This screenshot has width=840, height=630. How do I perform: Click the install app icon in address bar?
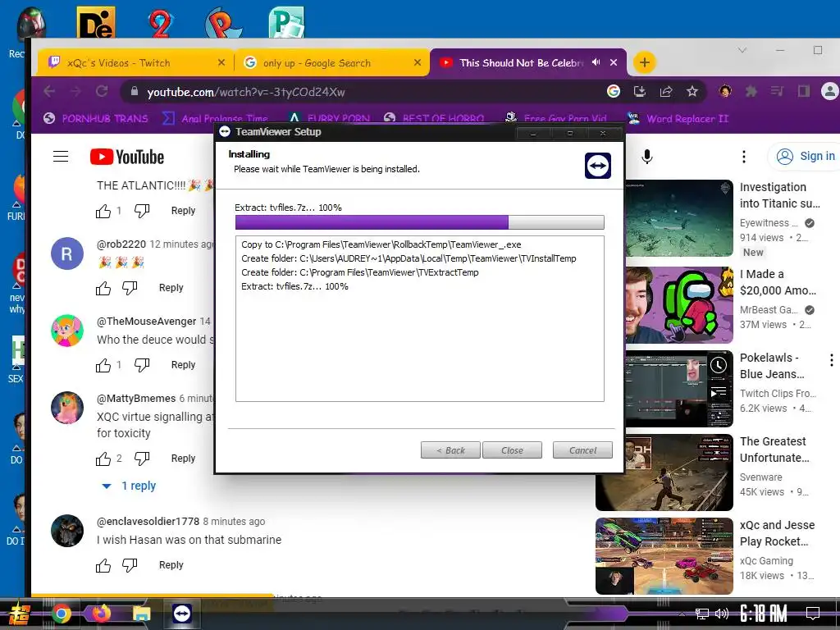click(640, 92)
